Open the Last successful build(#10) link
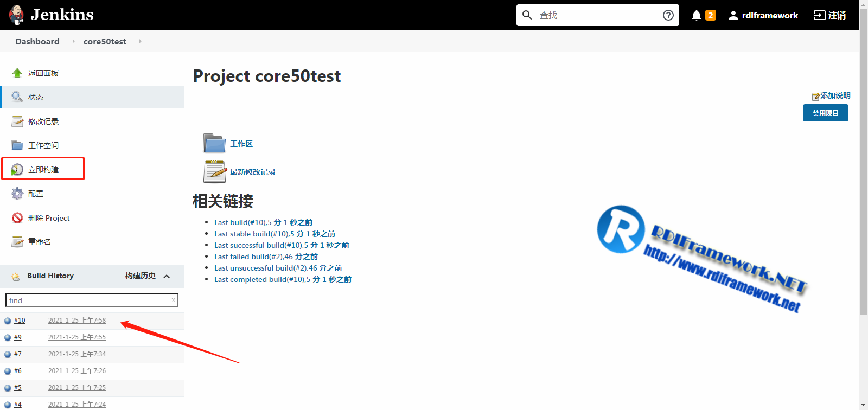 (x=282, y=245)
